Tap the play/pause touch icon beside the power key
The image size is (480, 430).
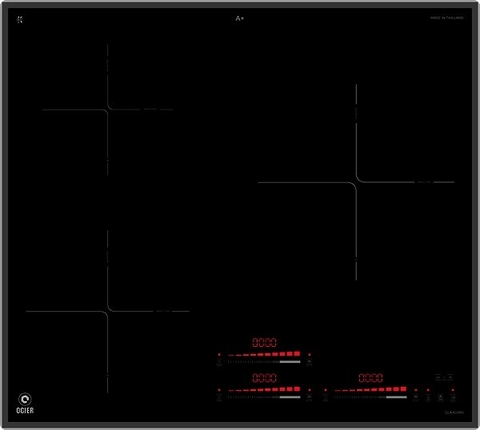pyautogui.click(x=453, y=398)
